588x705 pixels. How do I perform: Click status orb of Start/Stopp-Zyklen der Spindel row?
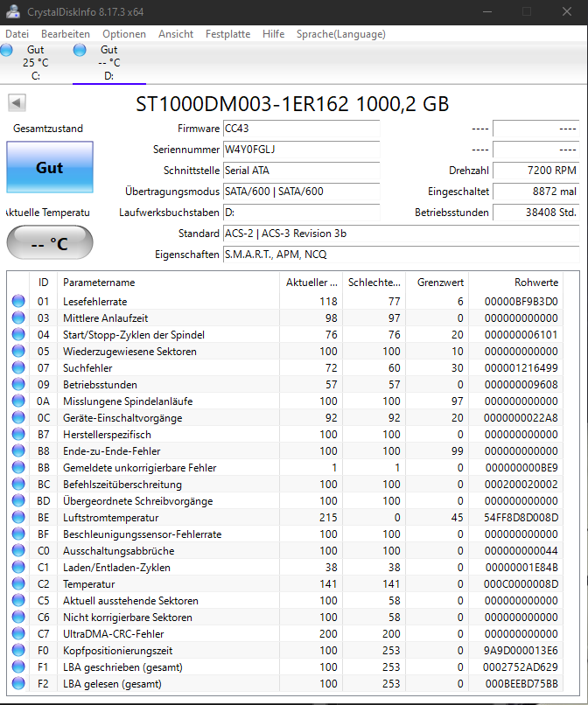tap(18, 334)
